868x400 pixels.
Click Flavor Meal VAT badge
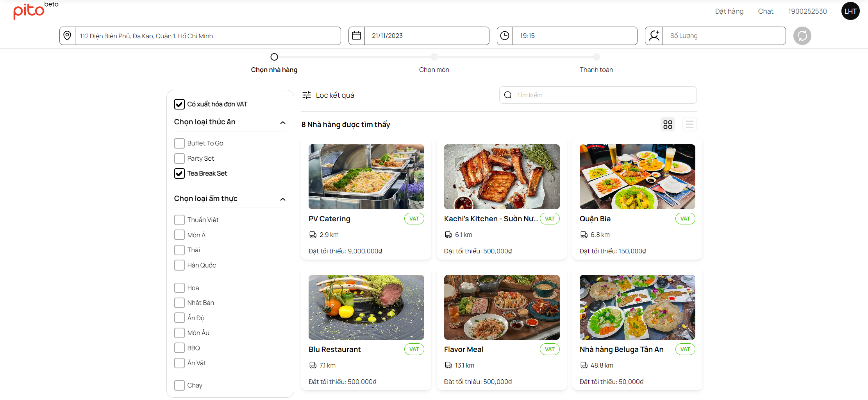(x=550, y=349)
